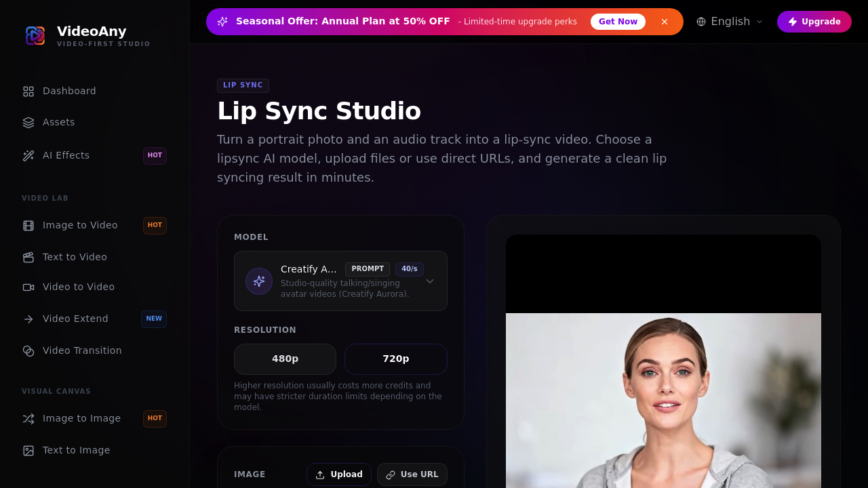
Task: Click the Video to Video camera icon
Action: click(x=28, y=287)
